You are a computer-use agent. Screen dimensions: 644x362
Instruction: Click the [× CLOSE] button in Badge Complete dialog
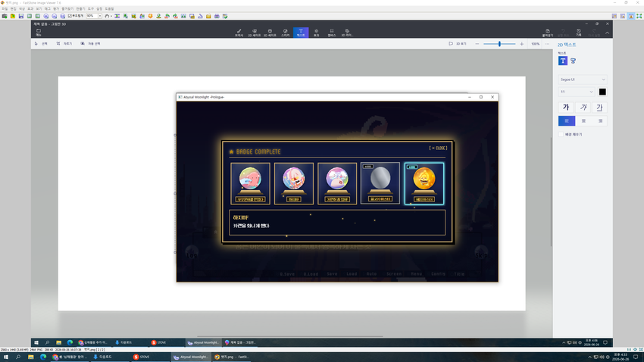(438, 148)
